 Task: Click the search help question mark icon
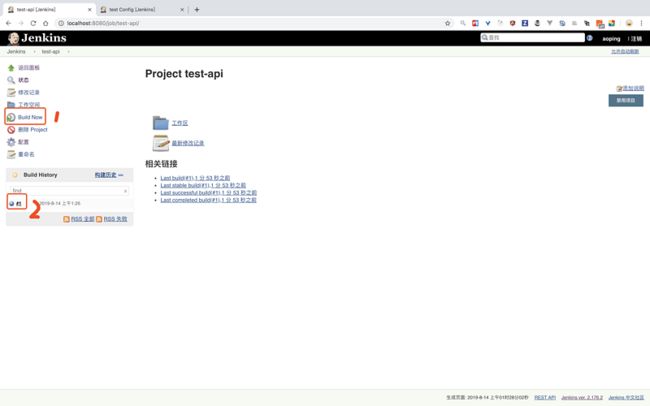(589, 38)
